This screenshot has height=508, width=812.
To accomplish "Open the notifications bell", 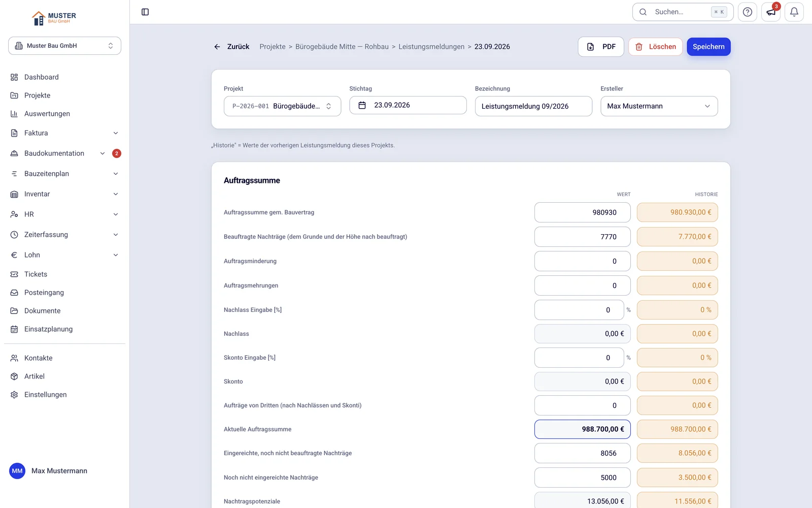I will [794, 12].
